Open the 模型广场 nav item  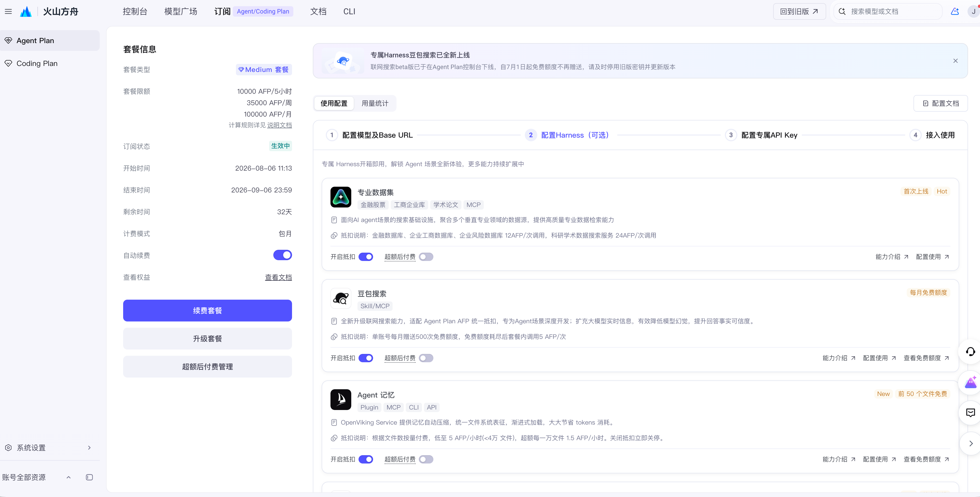pos(181,11)
